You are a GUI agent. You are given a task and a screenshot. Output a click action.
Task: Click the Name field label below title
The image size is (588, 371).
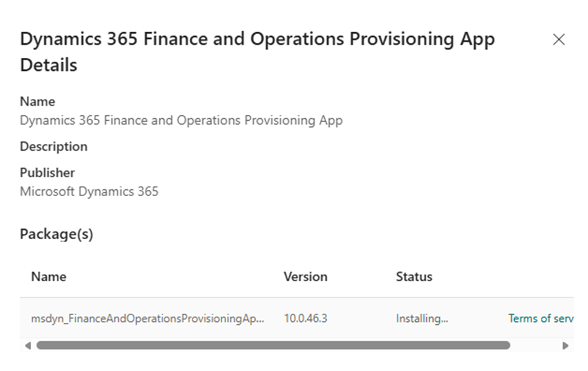click(x=37, y=101)
